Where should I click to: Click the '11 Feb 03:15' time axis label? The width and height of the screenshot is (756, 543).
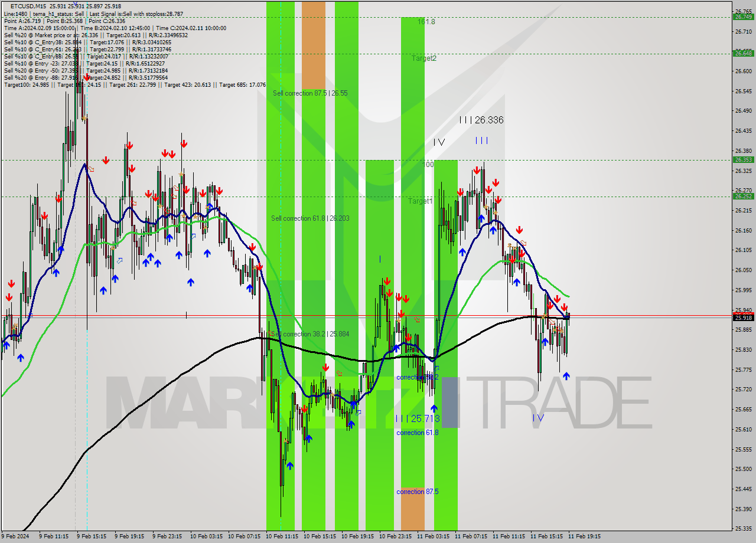point(433,537)
